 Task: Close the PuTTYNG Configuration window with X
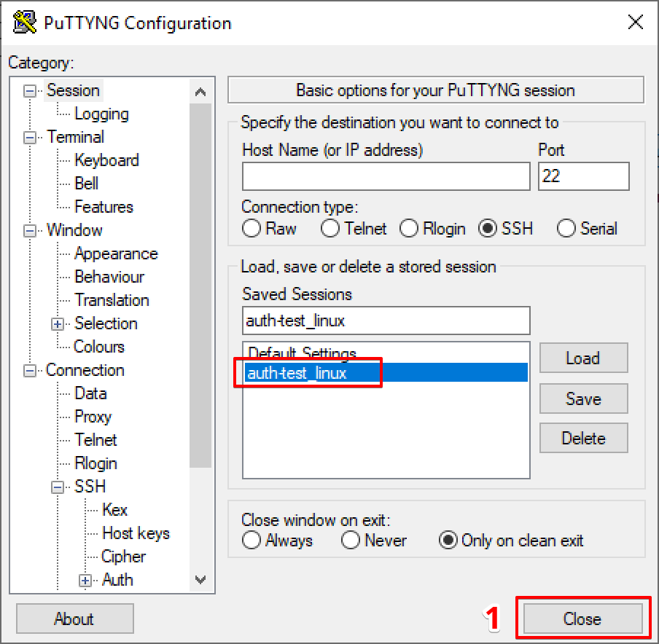tap(636, 22)
